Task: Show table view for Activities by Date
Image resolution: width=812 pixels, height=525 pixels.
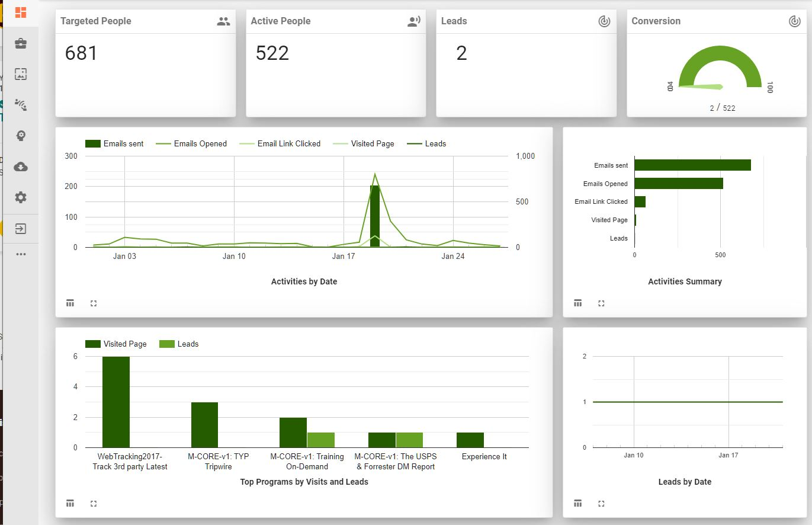Action: [x=70, y=303]
